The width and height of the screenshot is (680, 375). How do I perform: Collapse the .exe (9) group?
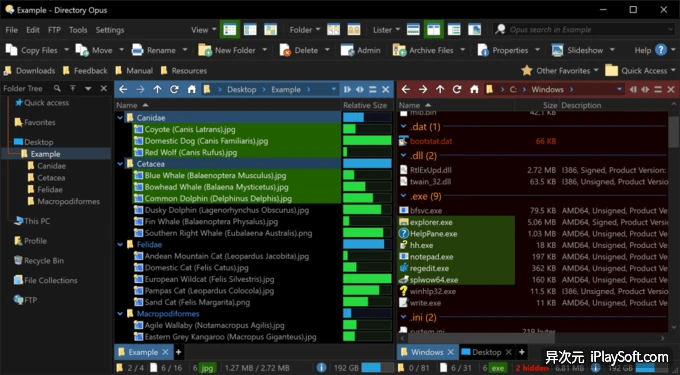[403, 196]
